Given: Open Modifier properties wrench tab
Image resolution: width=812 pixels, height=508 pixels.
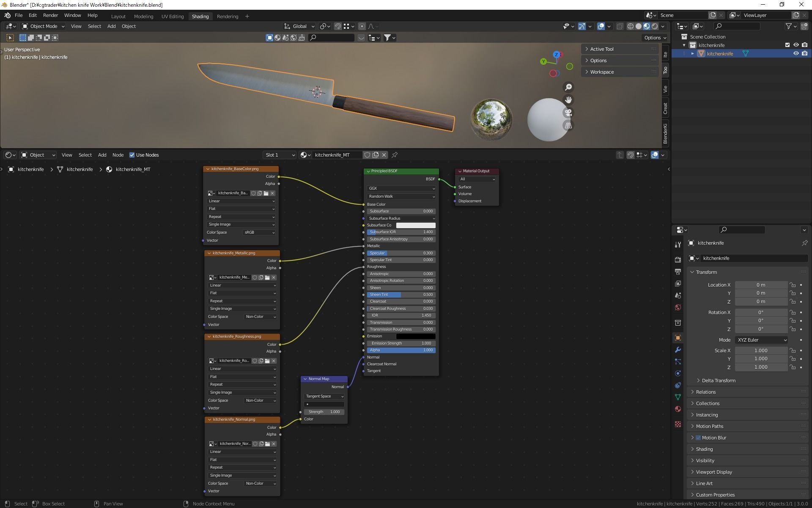Looking at the screenshot, I should (x=678, y=350).
